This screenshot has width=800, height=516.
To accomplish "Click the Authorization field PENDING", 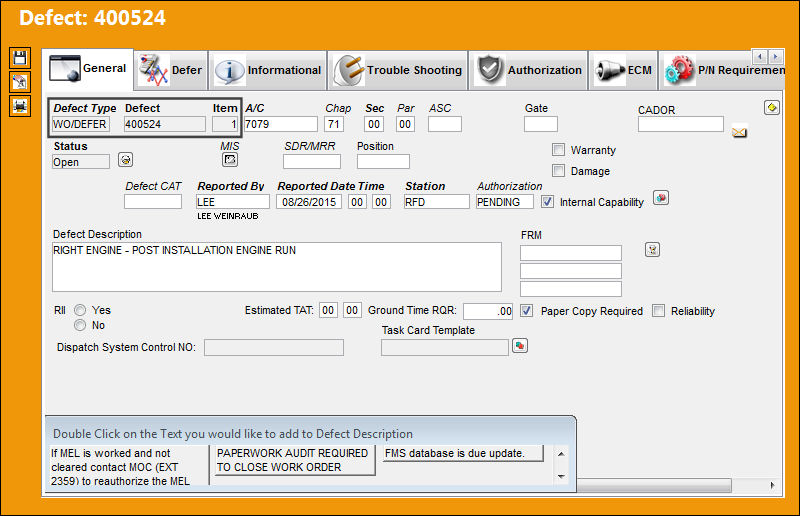I will [505, 202].
